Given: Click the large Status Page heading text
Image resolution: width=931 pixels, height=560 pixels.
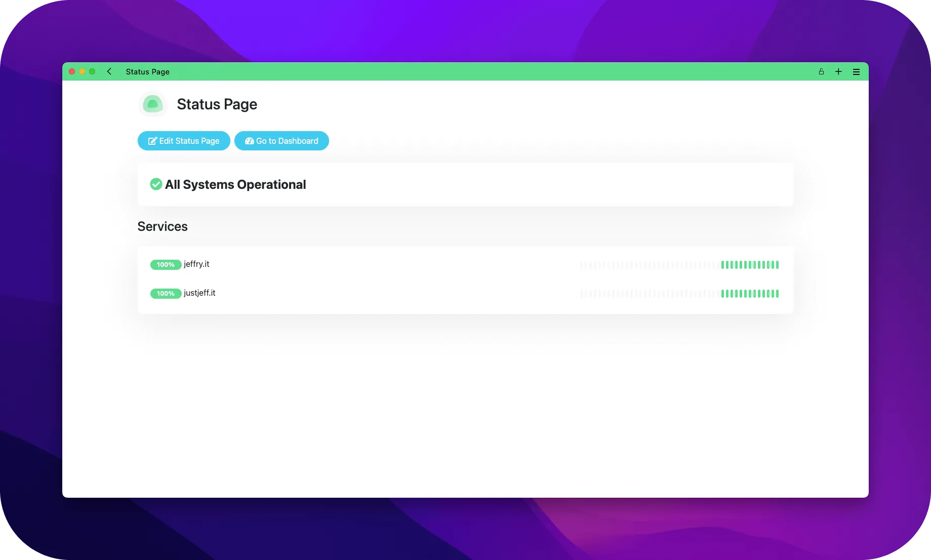Looking at the screenshot, I should (x=217, y=104).
